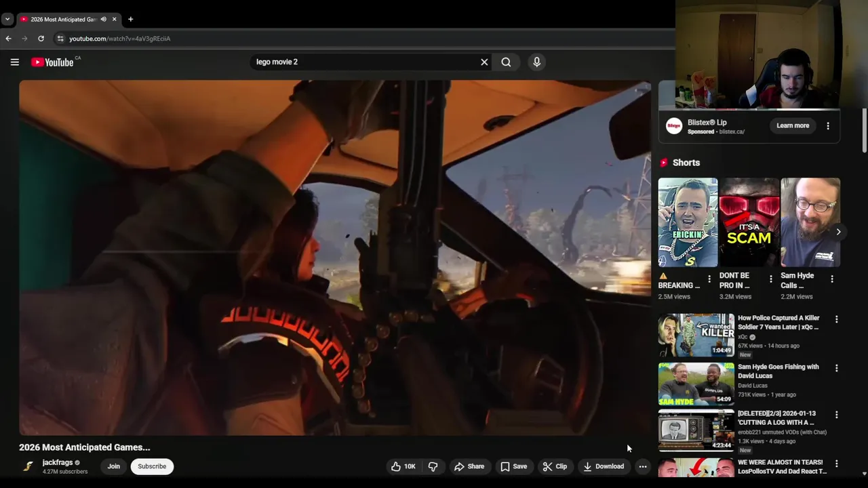Open the BREAKING Short thumbnail
This screenshot has height=488, width=868.
pyautogui.click(x=688, y=222)
